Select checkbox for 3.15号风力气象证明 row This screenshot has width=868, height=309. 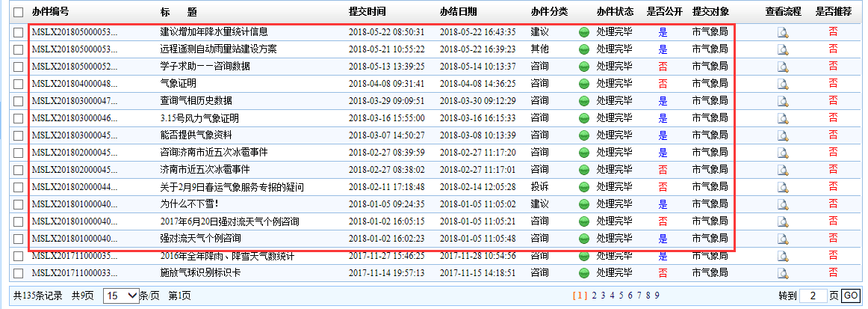(x=18, y=118)
